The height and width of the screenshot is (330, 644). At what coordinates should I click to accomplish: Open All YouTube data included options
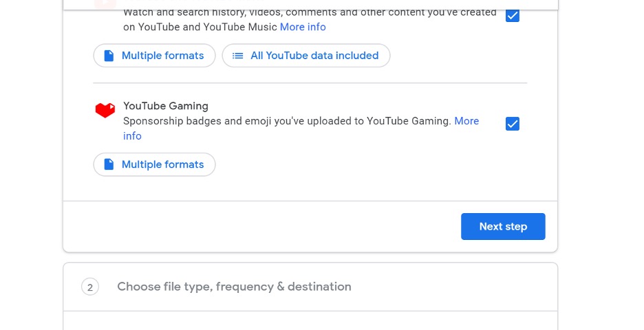coord(306,56)
